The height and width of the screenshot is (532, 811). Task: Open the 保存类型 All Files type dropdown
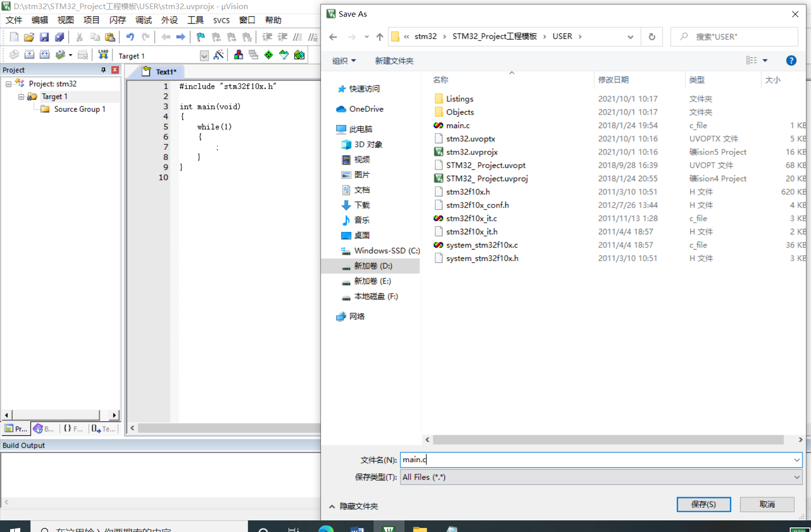(797, 477)
